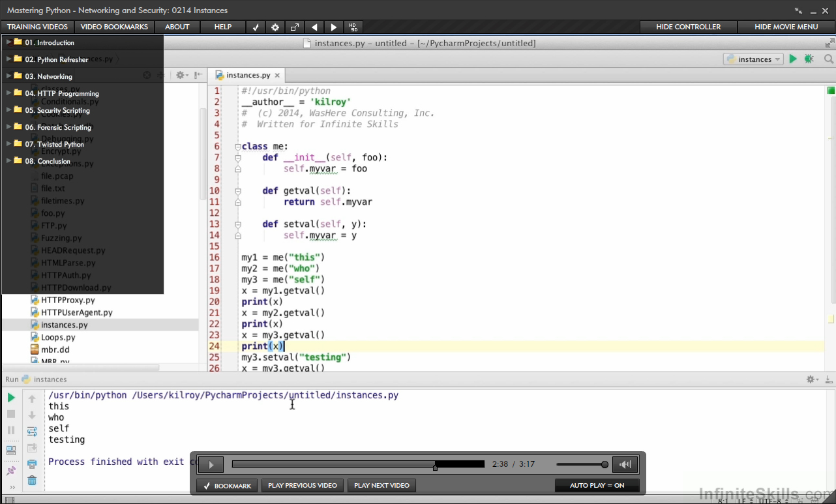Click the Debug bug icon in toolbar

[809, 59]
